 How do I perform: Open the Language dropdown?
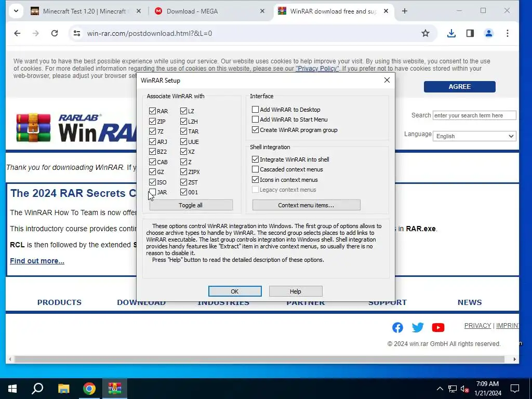[x=474, y=136]
